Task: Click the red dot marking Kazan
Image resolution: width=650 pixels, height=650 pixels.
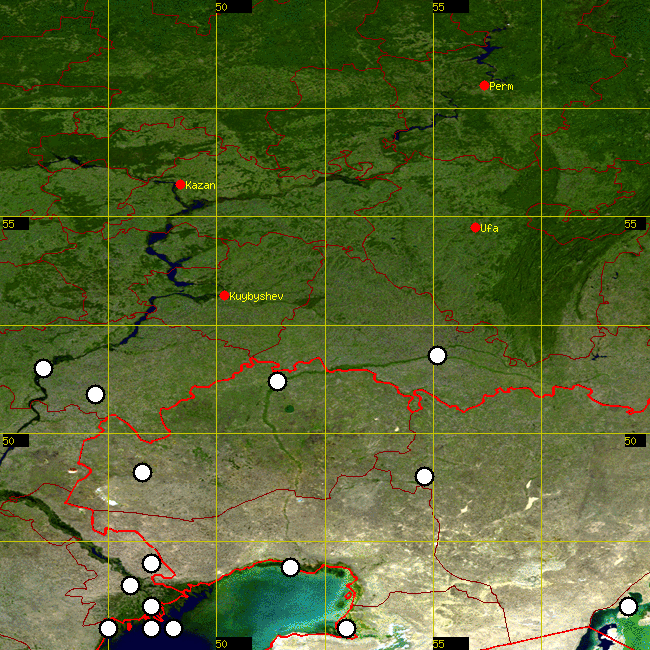Action: point(180,184)
